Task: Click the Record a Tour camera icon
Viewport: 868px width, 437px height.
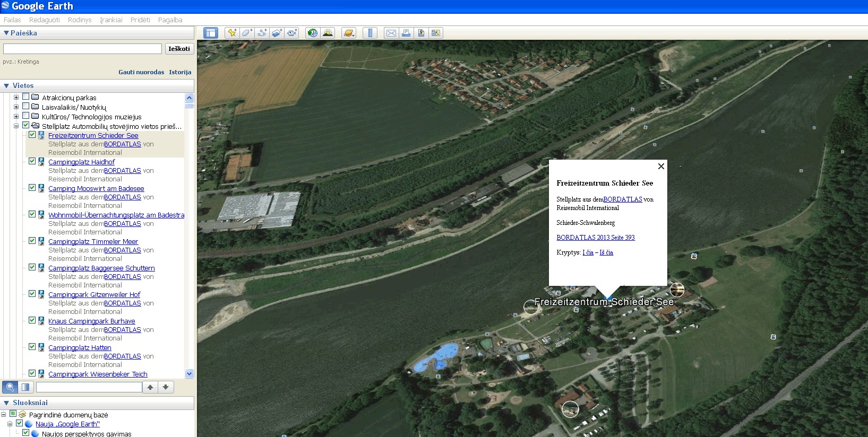Action: click(x=292, y=33)
